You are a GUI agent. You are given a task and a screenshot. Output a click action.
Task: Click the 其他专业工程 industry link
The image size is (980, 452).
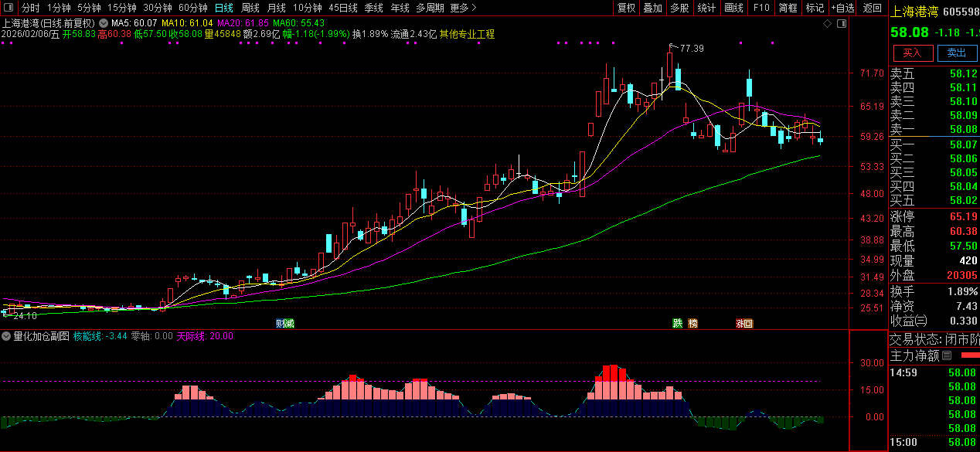[467, 35]
